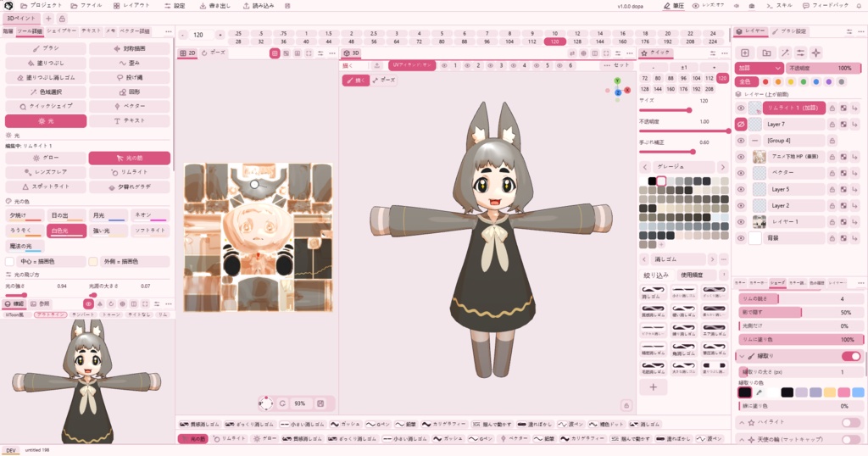The height and width of the screenshot is (456, 868).
Task: Add a new brush preset with plus button
Action: (x=654, y=387)
